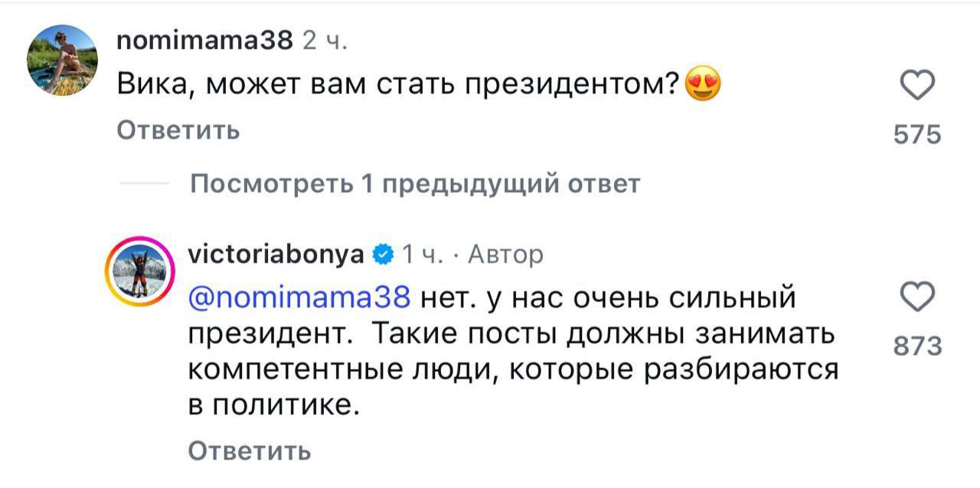This screenshot has width=980, height=488.
Task: Expand Посмотреть 1 предыдущий ответ
Action: 414,184
